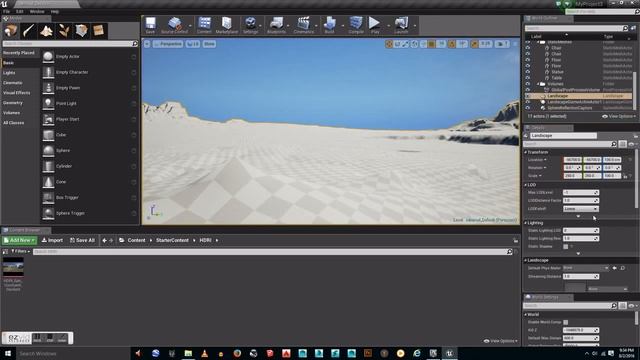Click the Save toolbar button
Viewport: 640px width, 360px height.
point(150,25)
